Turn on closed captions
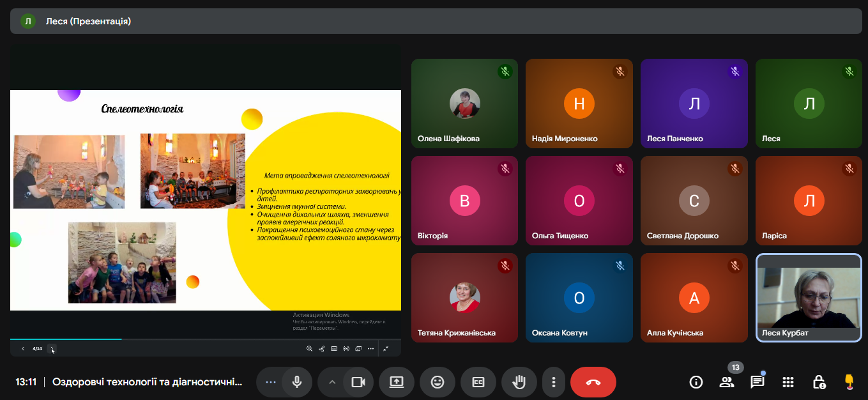868x400 pixels. pyautogui.click(x=478, y=382)
